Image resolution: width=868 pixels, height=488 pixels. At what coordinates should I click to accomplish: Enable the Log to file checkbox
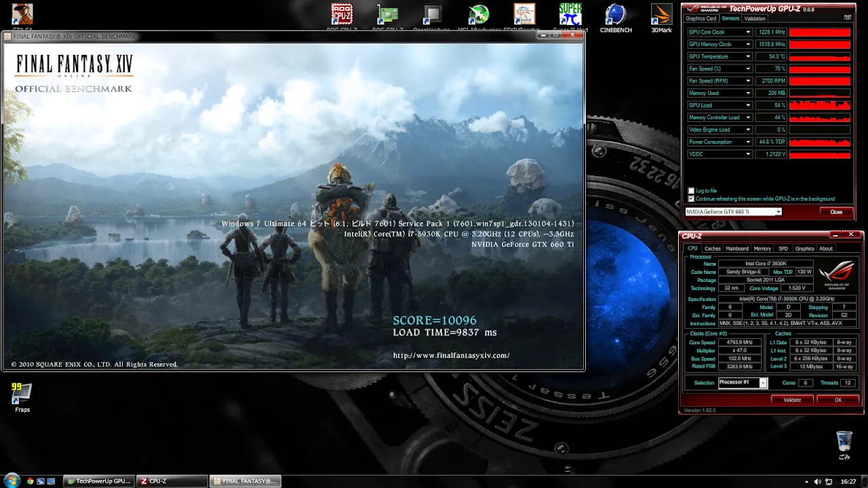point(691,191)
